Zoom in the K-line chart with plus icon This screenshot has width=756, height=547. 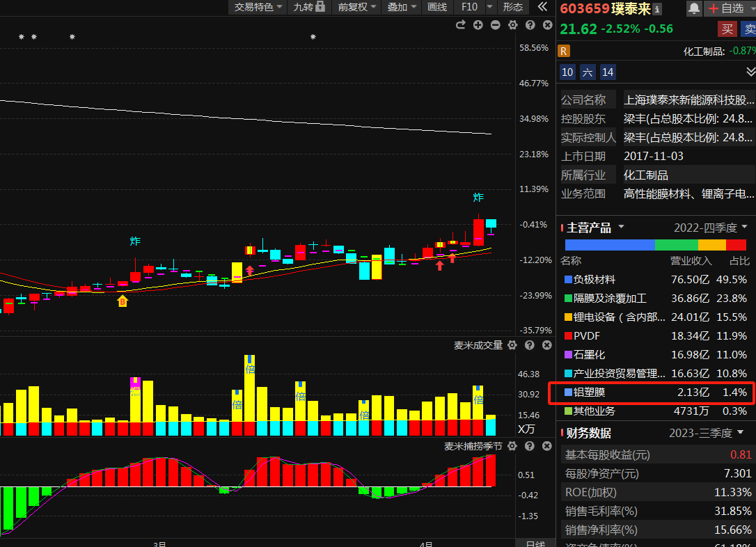point(478,25)
